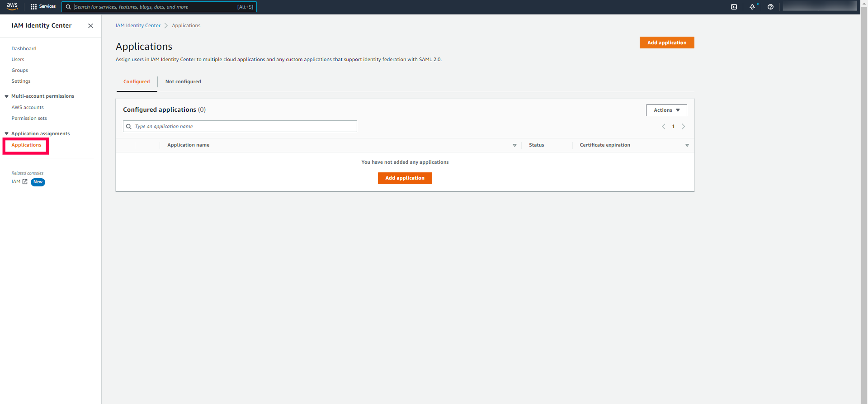Click the AWS services search field
Screen dimensions: 868x404
[x=159, y=7]
